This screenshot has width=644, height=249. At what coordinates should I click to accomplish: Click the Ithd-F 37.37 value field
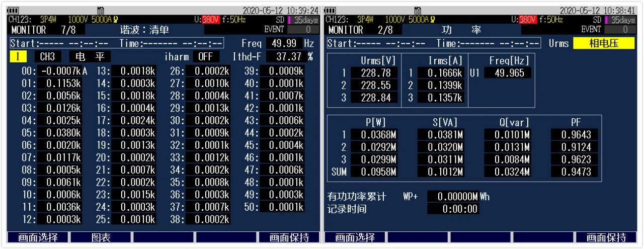point(286,57)
